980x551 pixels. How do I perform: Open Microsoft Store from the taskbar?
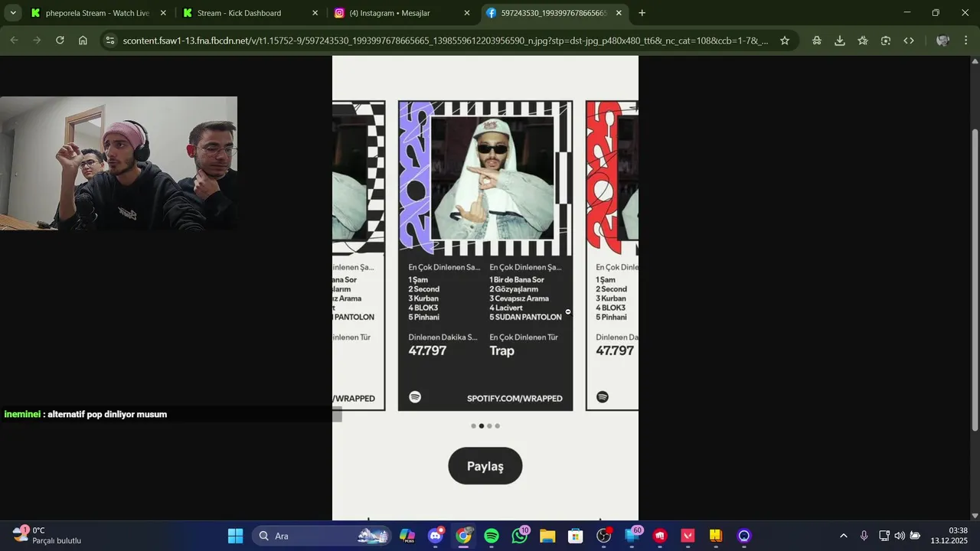coord(575,536)
